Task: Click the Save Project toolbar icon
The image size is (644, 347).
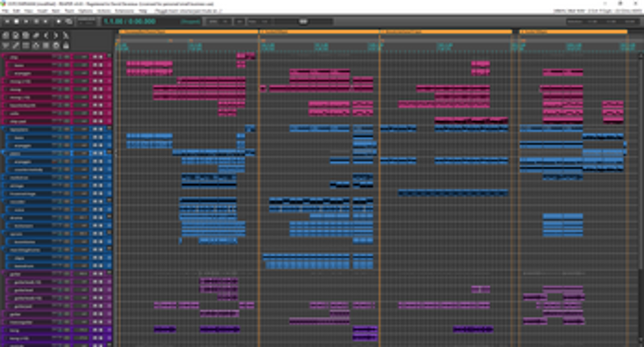Action: click(x=26, y=36)
